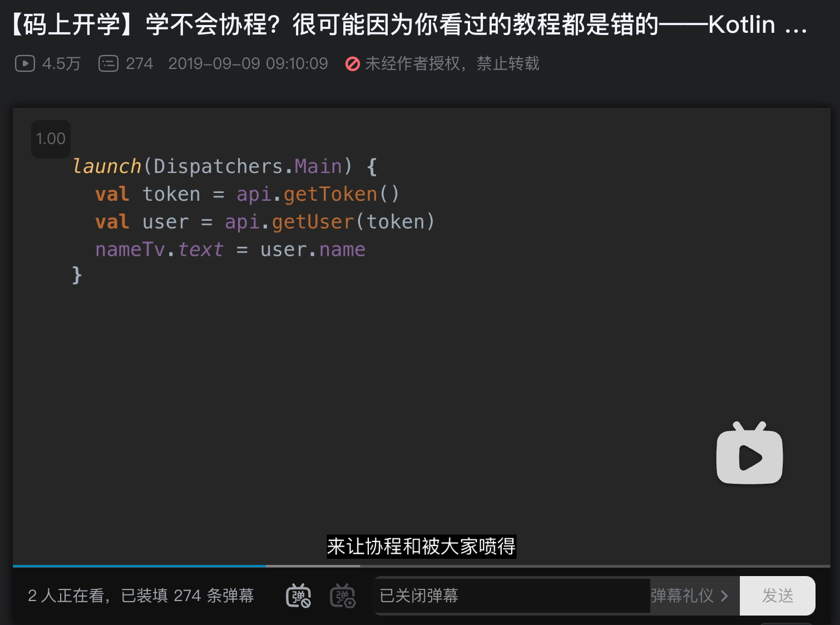Click the danmaku count icon next to 274
840x625 pixels.
109,63
